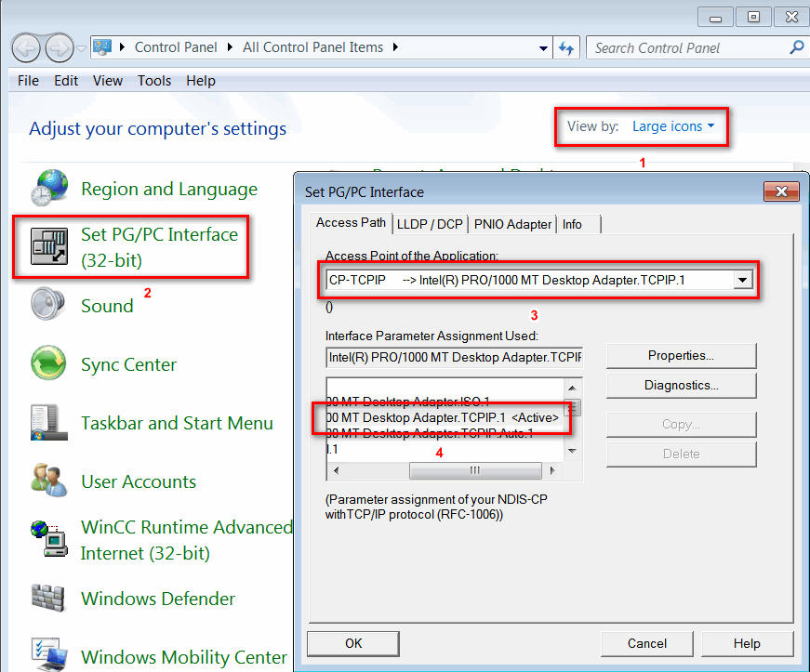Open the Sync Center link
The height and width of the screenshot is (672, 810).
(128, 364)
